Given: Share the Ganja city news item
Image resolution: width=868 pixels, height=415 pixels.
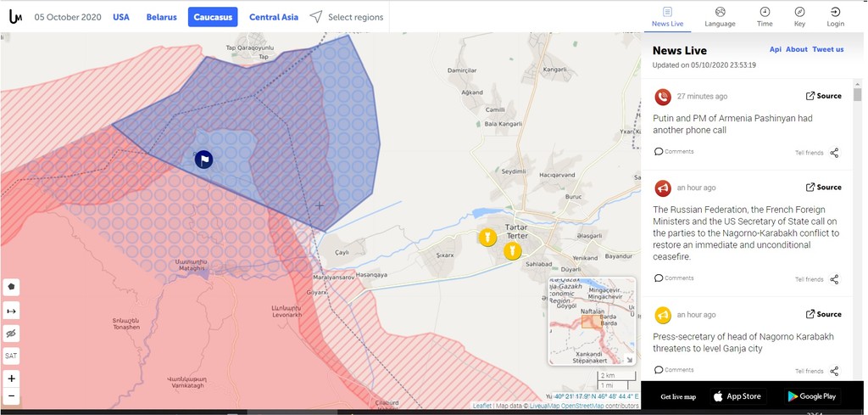Looking at the screenshot, I should click(x=834, y=371).
